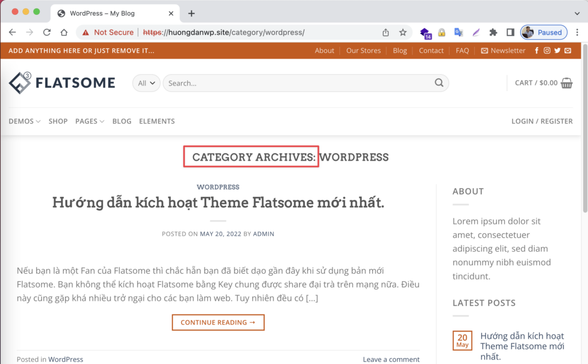588x364 pixels.
Task: Bookmark page with the star icon
Action: tap(403, 33)
